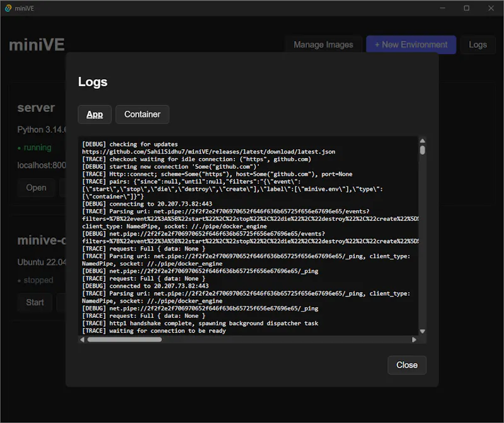504x423 pixels.
Task: Click 'waiting for connection to be ready' line
Action: tap(154, 331)
